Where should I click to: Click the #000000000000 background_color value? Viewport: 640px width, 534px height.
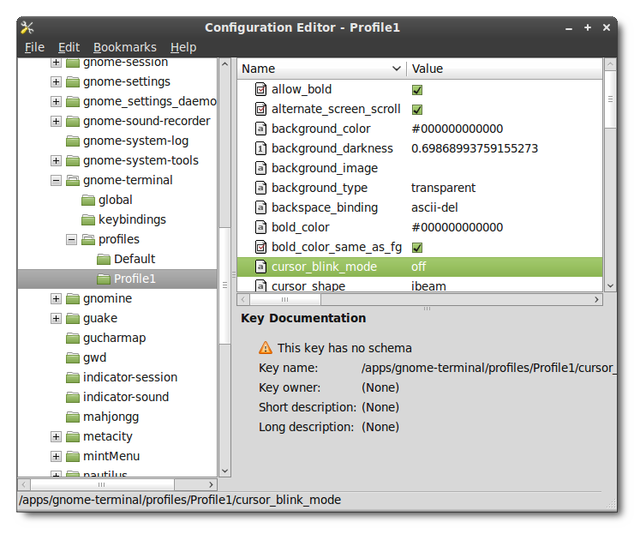coord(457,129)
